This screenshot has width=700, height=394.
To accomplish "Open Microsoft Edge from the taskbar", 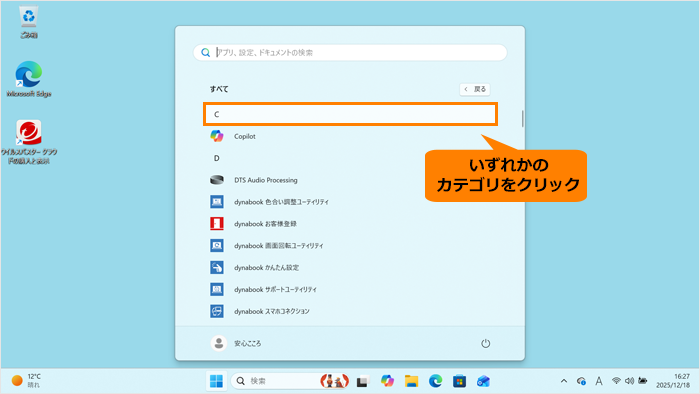I will click(x=435, y=381).
